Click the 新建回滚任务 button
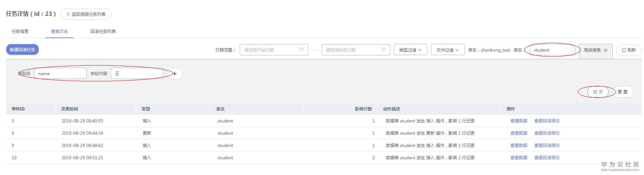Screen dimensions: 644x175 [x=22, y=50]
